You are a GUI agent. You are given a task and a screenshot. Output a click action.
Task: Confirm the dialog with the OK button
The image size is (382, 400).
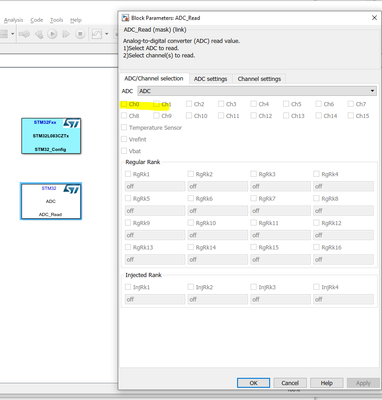pyautogui.click(x=253, y=383)
